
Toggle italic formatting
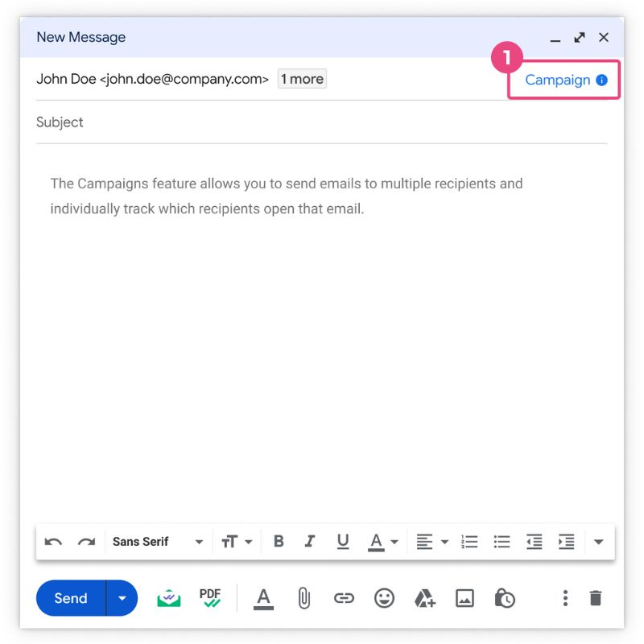pos(310,542)
